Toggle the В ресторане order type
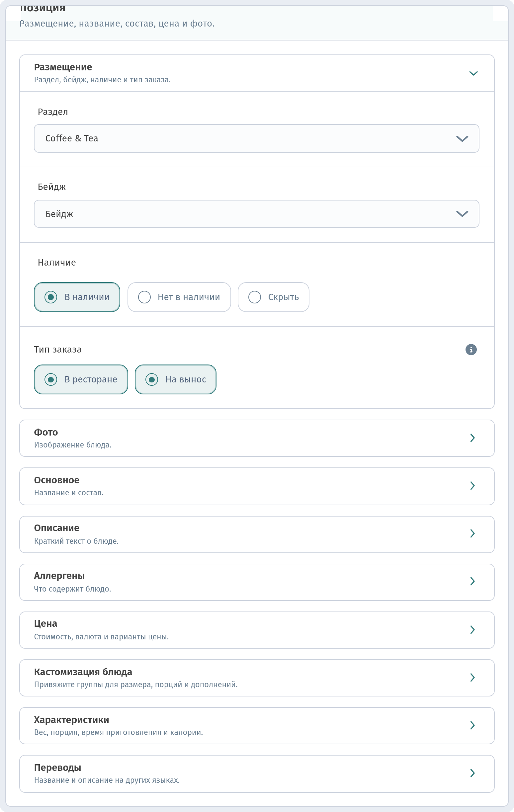This screenshot has height=812, width=514. (x=81, y=379)
